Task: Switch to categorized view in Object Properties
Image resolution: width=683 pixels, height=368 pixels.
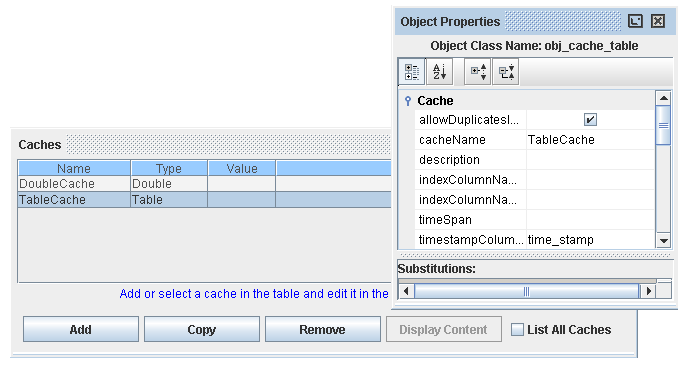Action: (412, 71)
